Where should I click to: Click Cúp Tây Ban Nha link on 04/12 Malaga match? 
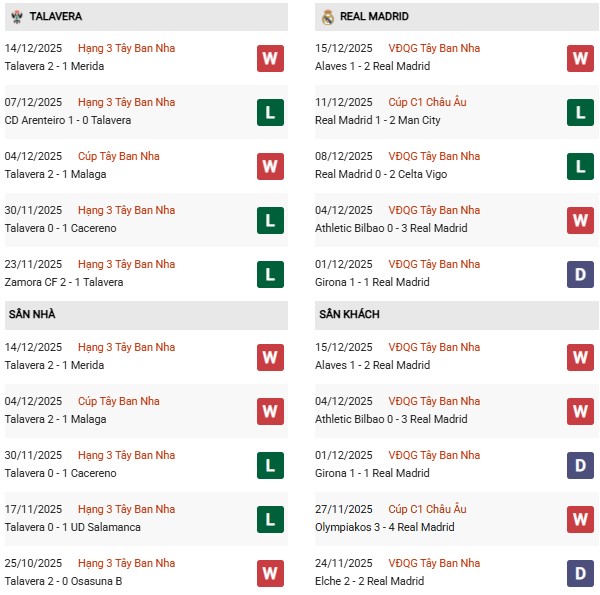(x=118, y=156)
